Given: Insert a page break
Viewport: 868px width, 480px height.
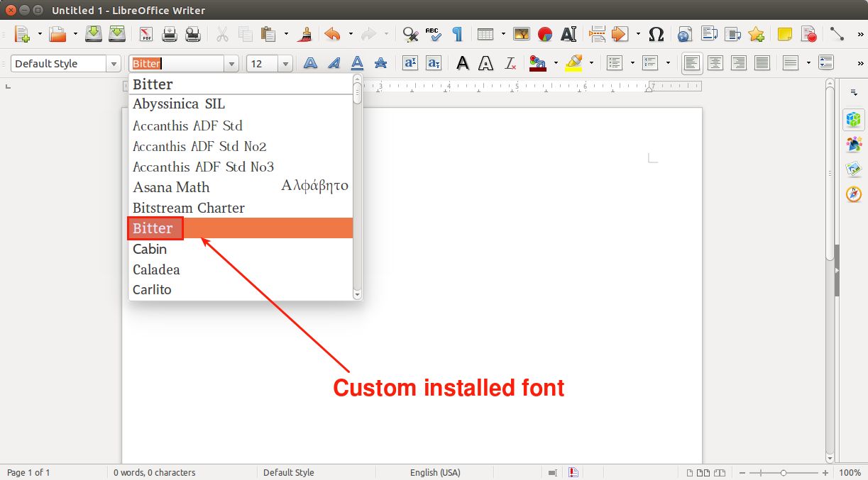Looking at the screenshot, I should (597, 34).
